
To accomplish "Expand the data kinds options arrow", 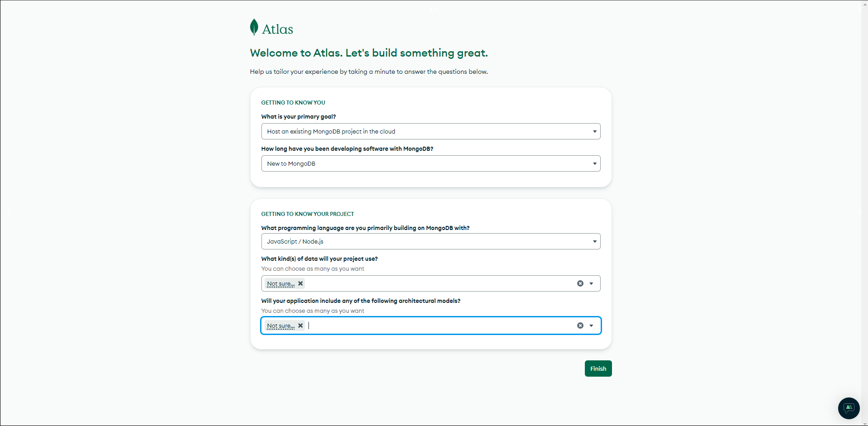I will pyautogui.click(x=591, y=283).
